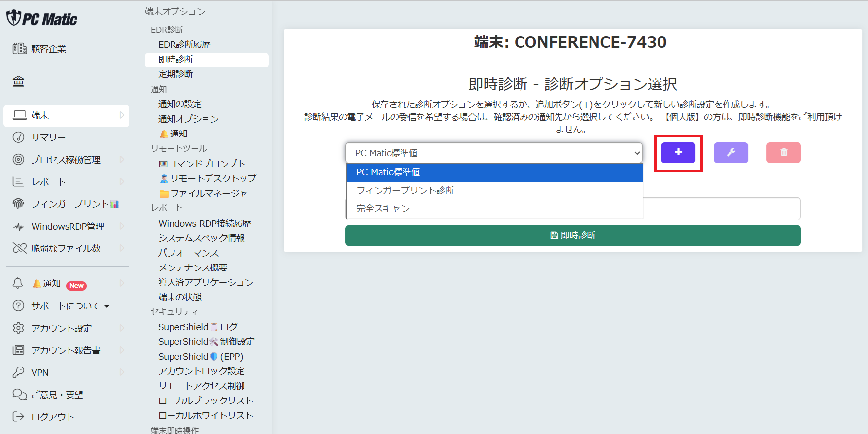Open アカウントロック設定 link
The width and height of the screenshot is (868, 434).
click(x=202, y=371)
